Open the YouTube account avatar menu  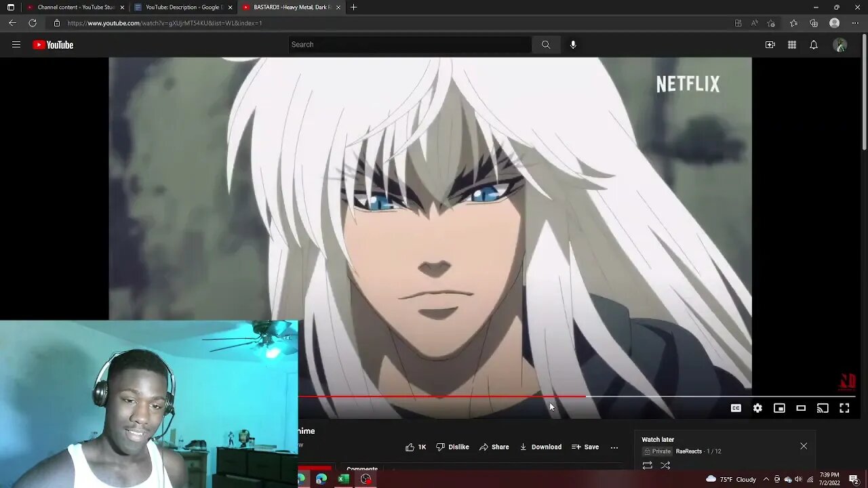click(840, 45)
